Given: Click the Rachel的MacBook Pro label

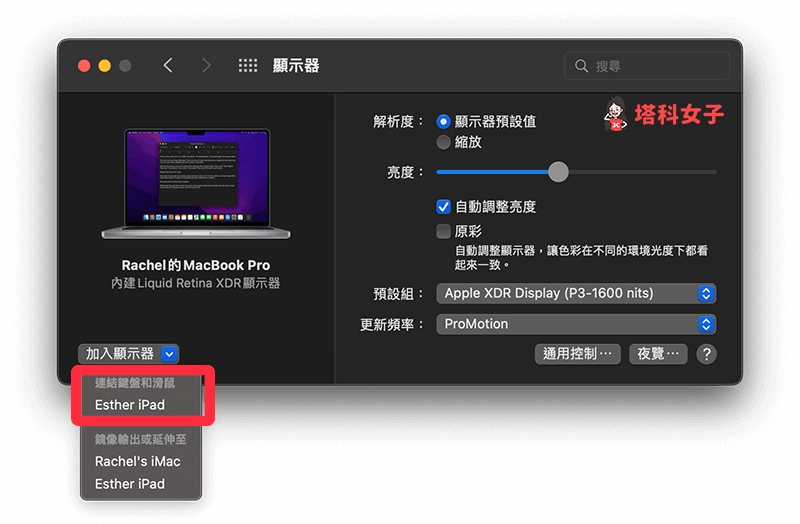Looking at the screenshot, I should (196, 265).
